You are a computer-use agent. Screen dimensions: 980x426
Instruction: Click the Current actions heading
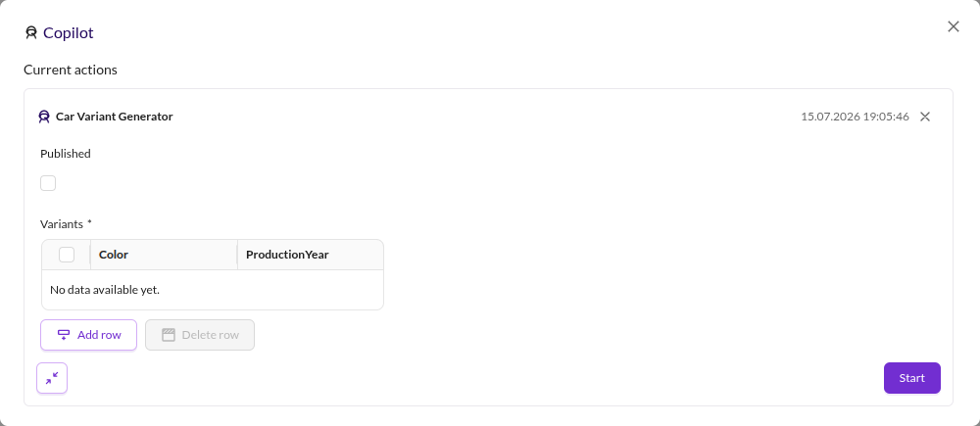point(71,70)
